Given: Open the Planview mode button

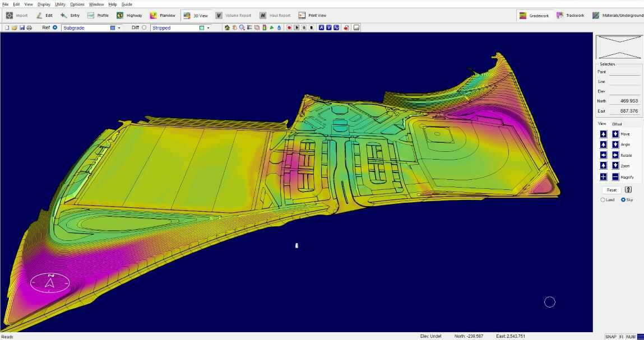Looking at the screenshot, I should 163,16.
